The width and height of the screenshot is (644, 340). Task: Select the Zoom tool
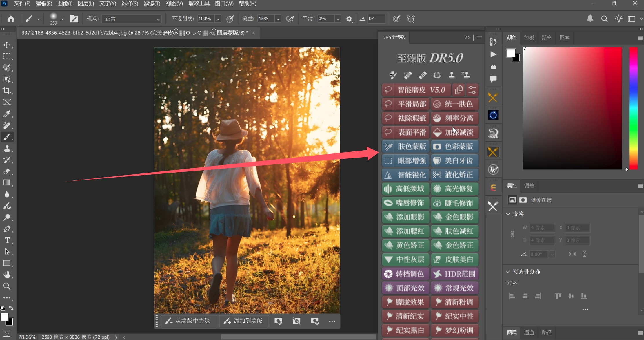pyautogui.click(x=7, y=286)
